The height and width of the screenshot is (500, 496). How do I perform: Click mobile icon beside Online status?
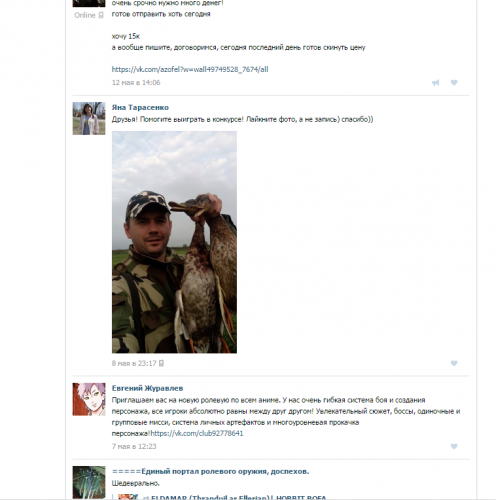click(101, 15)
